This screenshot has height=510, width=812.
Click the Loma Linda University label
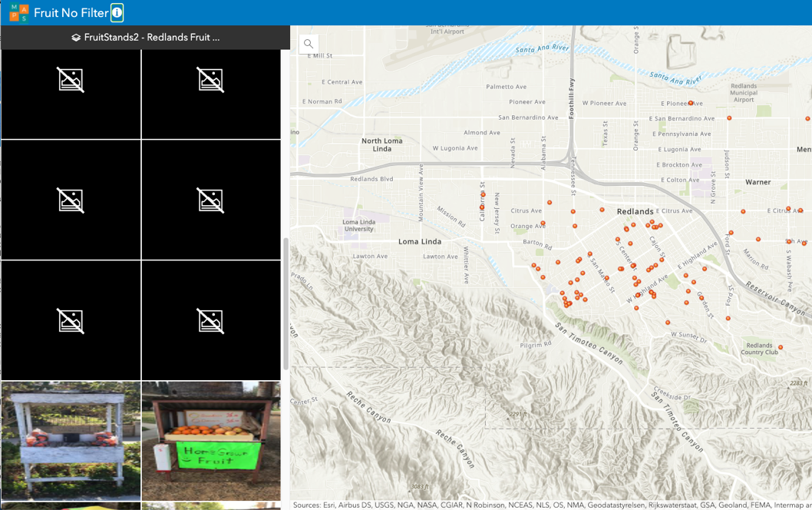coord(359,226)
